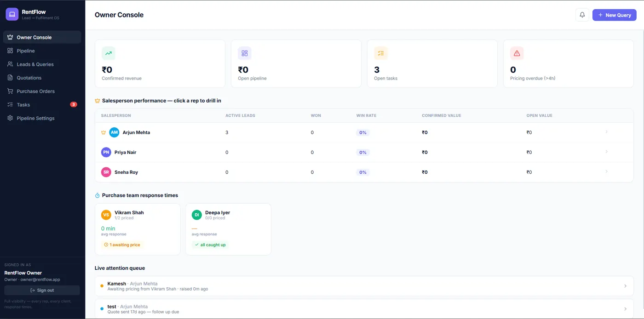Click the orange open tasks checklist icon
Screen dimensions: 644x319
(381, 53)
